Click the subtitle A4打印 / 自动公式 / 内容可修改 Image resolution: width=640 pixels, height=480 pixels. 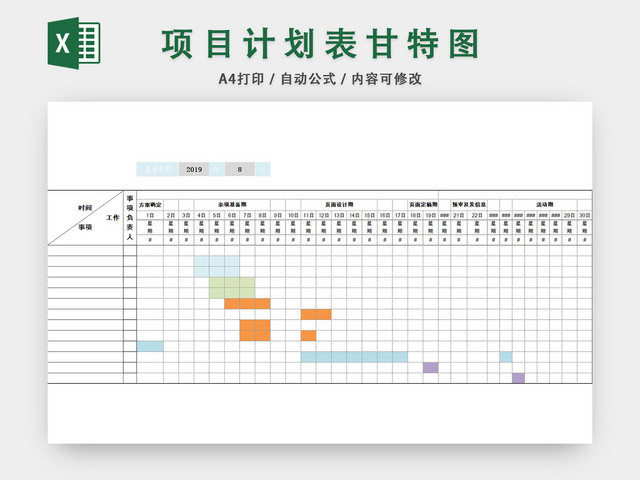point(320,79)
